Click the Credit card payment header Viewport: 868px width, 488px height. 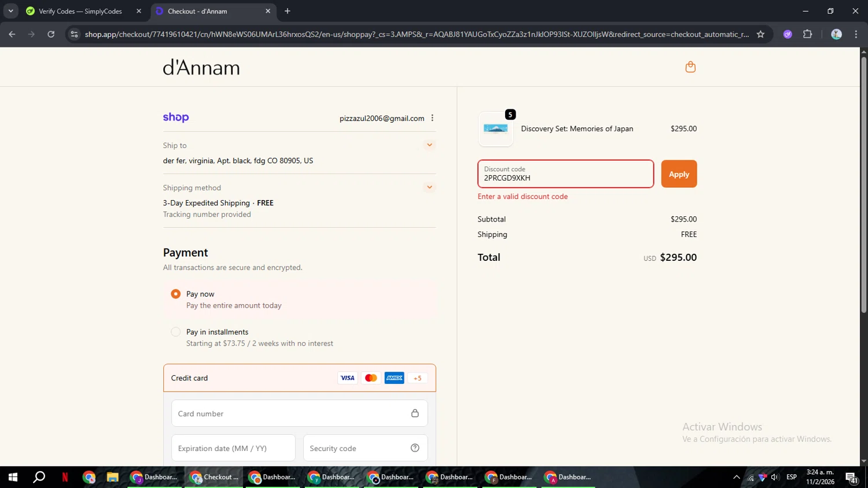[300, 378]
